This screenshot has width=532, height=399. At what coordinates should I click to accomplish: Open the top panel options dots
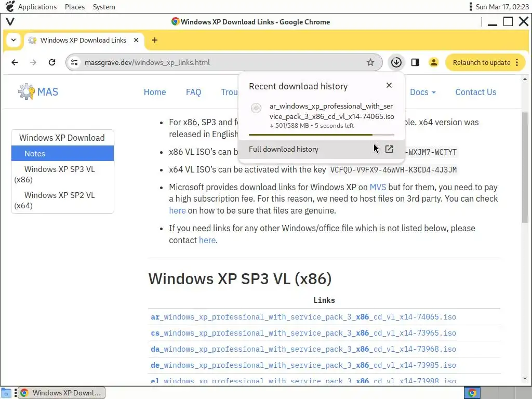470,6
